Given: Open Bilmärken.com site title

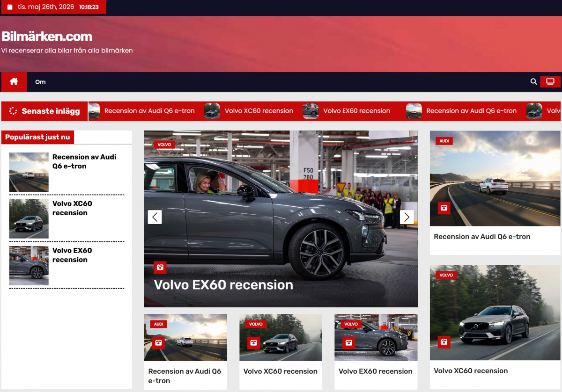Looking at the screenshot, I should point(47,36).
